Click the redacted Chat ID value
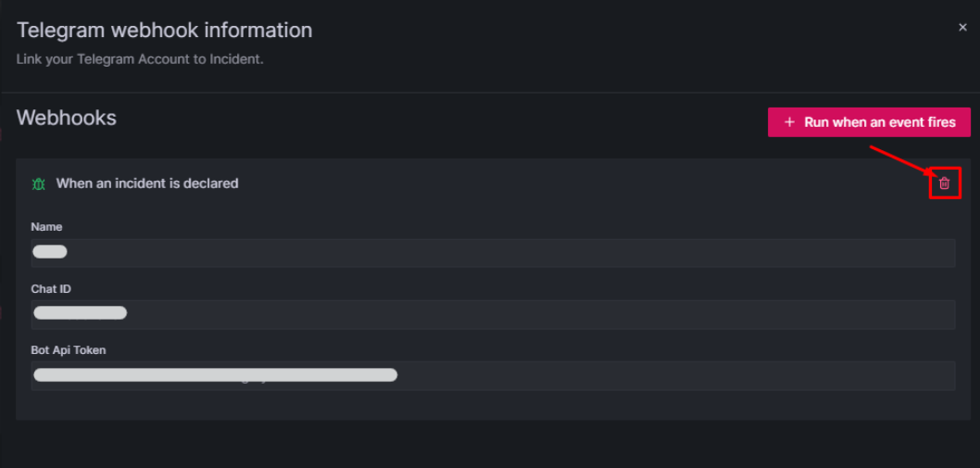The width and height of the screenshot is (980, 468). [80, 313]
